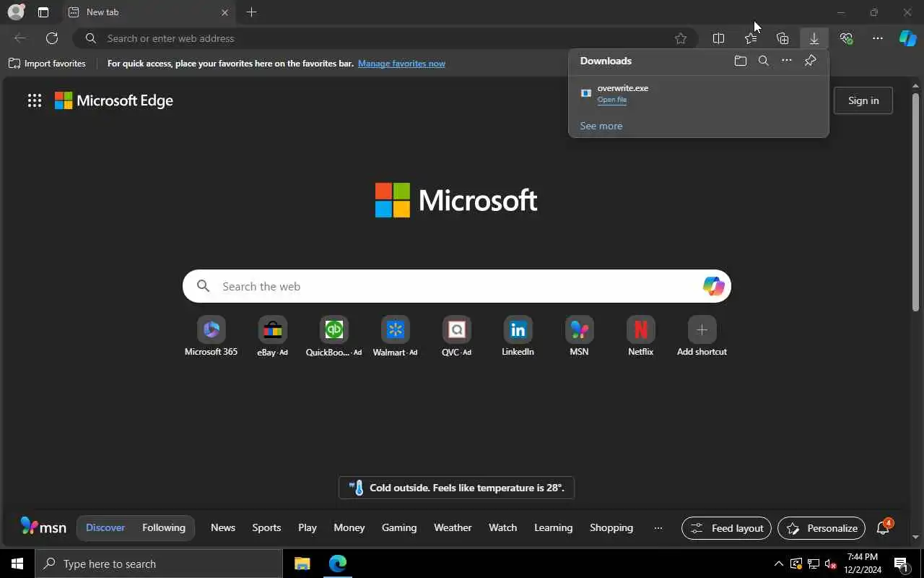The width and height of the screenshot is (924, 578).
Task: Open the tab actions menu icon
Action: click(x=43, y=12)
